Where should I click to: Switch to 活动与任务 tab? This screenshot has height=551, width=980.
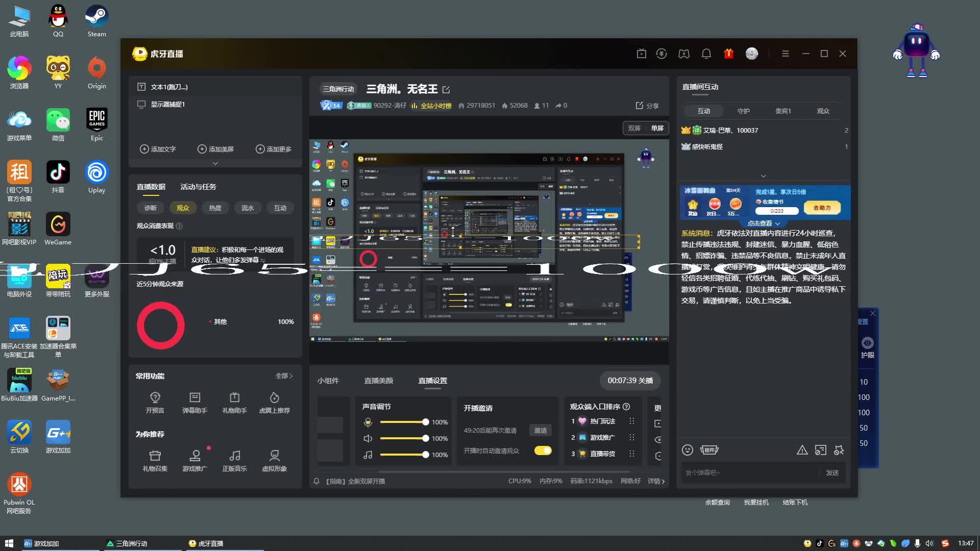coord(198,187)
